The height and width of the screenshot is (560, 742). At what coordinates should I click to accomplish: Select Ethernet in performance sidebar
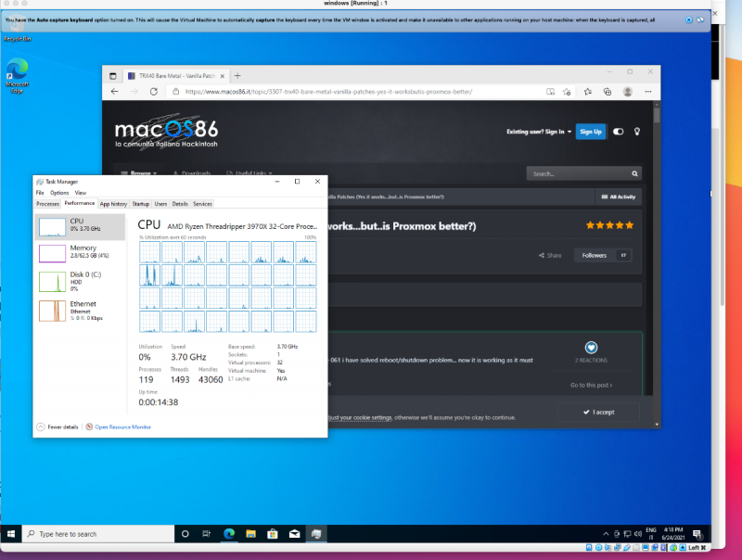tap(80, 311)
